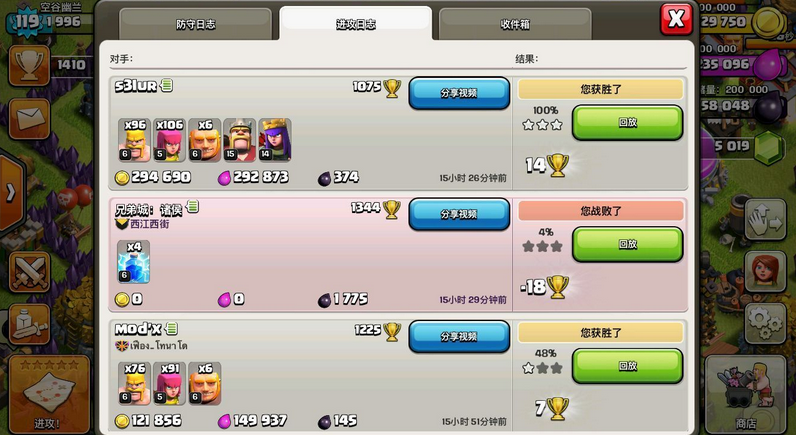The width and height of the screenshot is (796, 435).
Task: Open info icon beside Mod'x name
Action: pyautogui.click(x=172, y=329)
